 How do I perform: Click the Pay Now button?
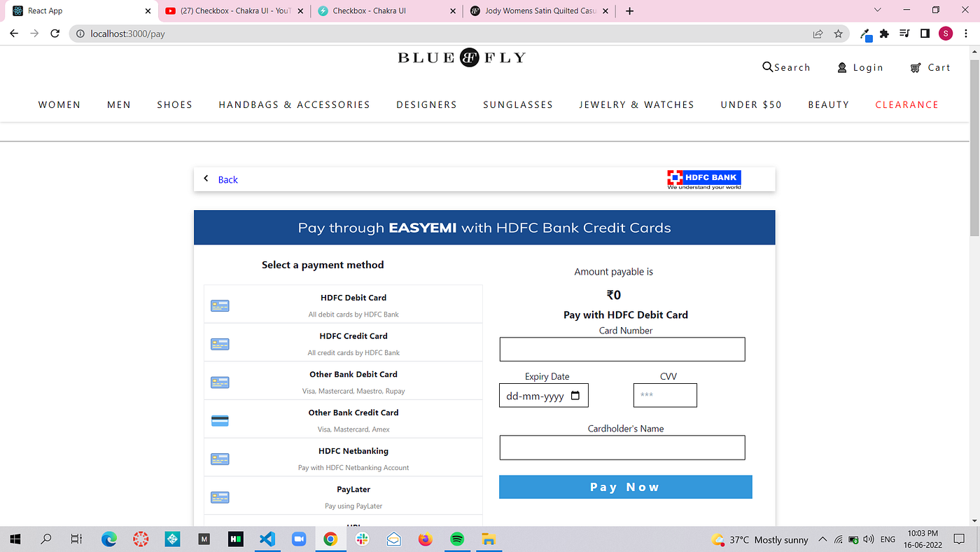(626, 487)
